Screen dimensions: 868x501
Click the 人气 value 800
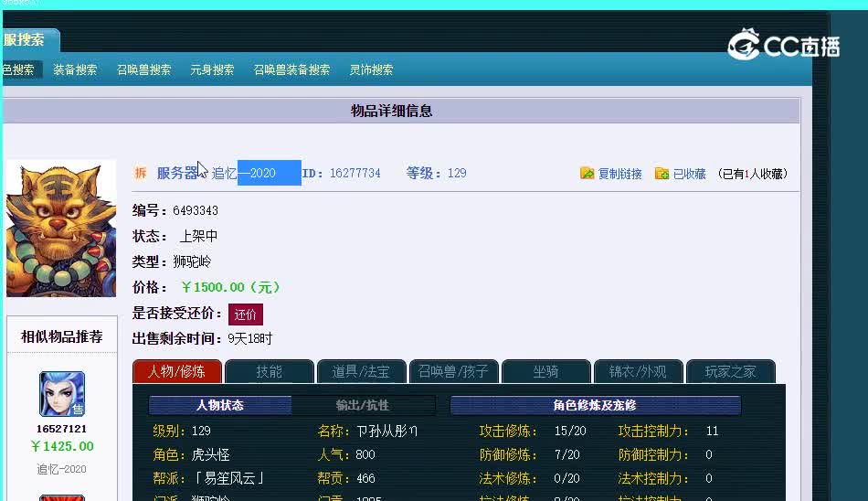click(365, 455)
